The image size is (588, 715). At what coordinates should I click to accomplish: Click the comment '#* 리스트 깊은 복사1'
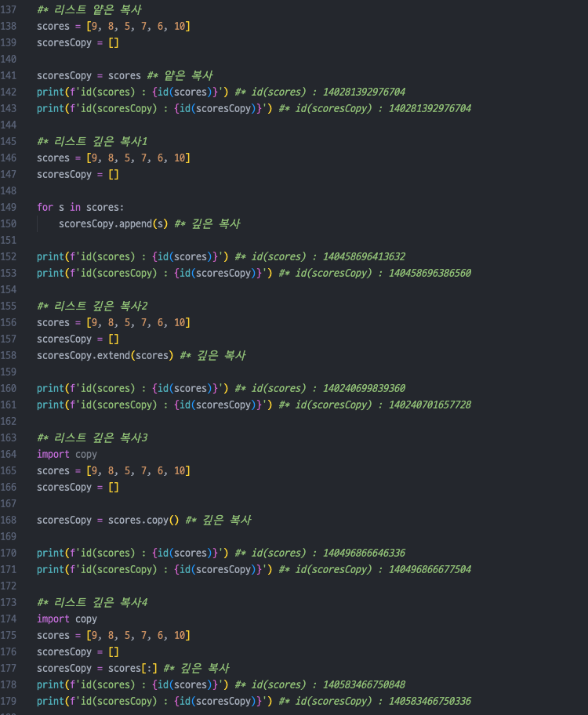(93, 141)
